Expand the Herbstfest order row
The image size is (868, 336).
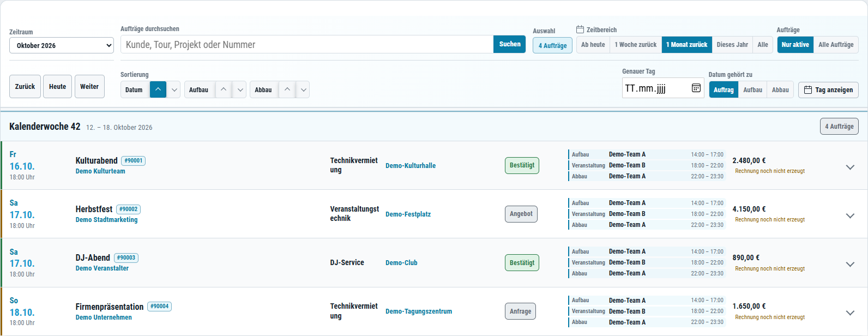(x=850, y=215)
